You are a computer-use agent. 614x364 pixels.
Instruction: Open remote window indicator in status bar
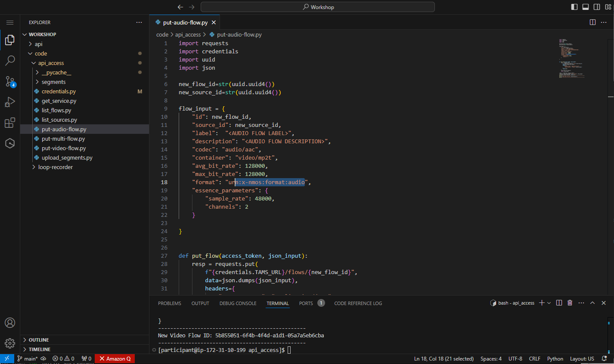pos(7,358)
